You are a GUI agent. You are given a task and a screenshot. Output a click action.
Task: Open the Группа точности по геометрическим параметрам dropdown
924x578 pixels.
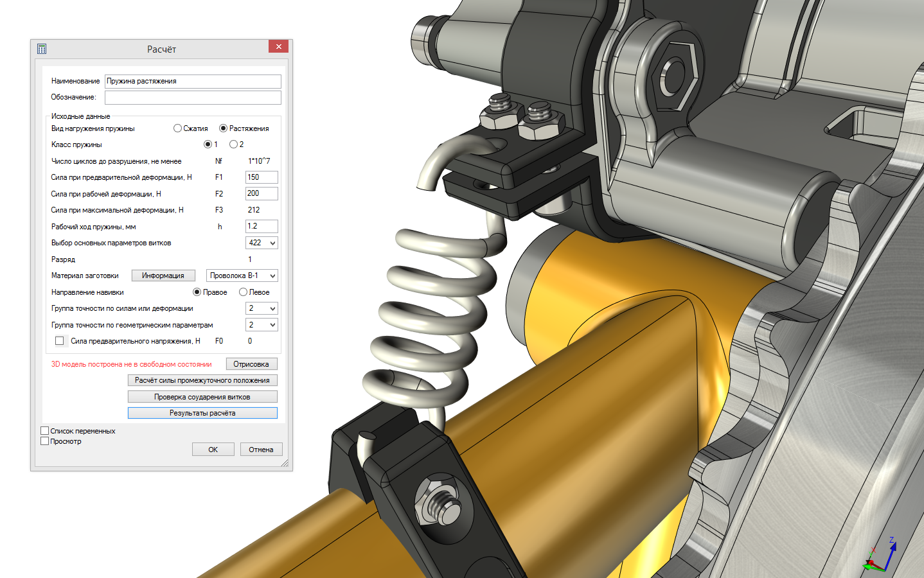[262, 325]
